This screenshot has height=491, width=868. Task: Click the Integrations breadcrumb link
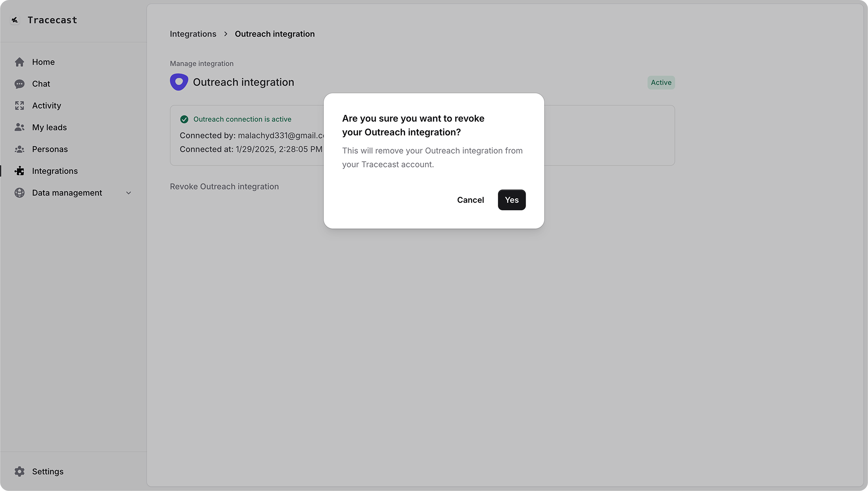193,34
